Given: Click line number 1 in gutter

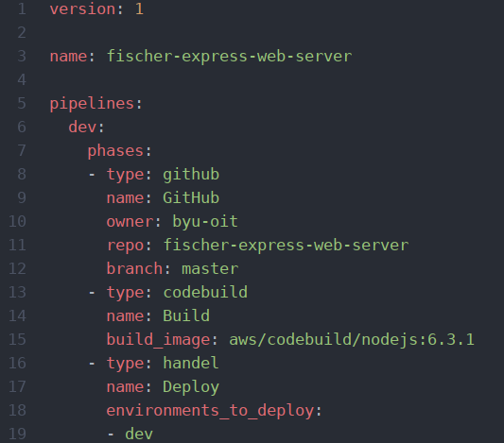Looking at the screenshot, I should [22, 9].
